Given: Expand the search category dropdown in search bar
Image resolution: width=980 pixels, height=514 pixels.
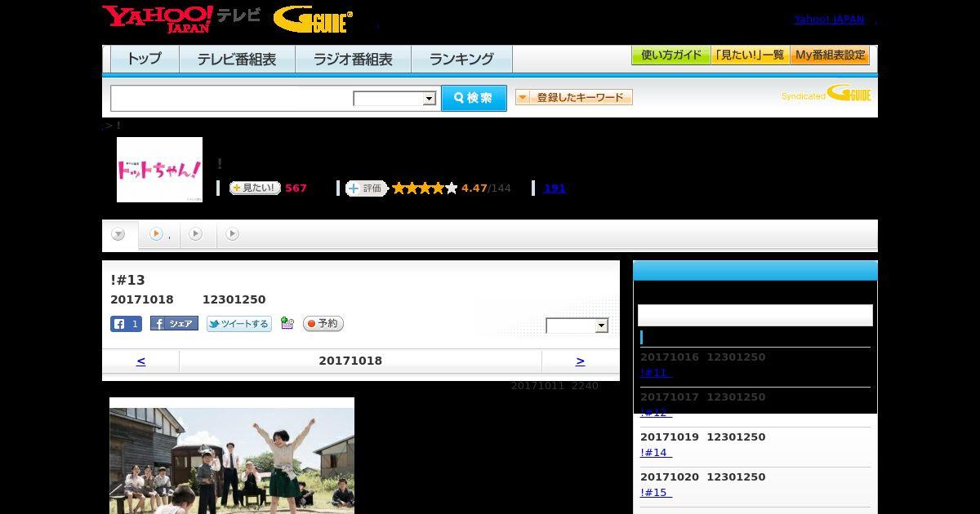Looking at the screenshot, I should [395, 99].
